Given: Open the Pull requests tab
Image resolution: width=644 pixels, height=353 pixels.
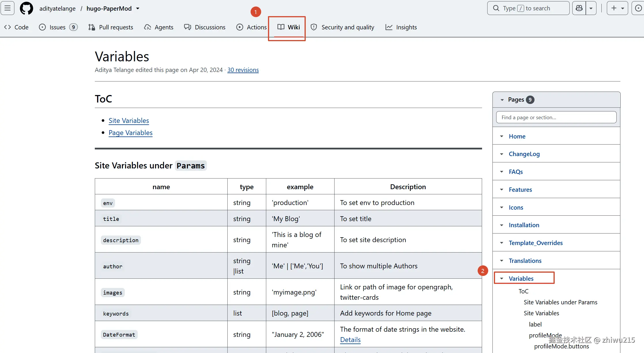Looking at the screenshot, I should (111, 27).
